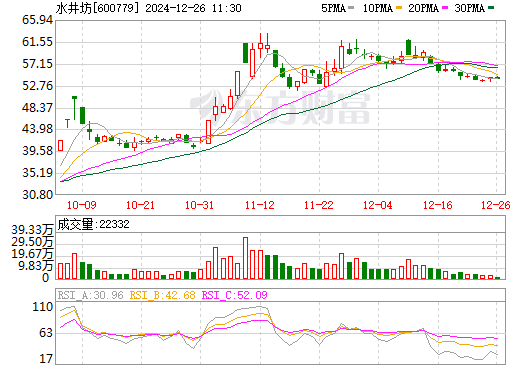Select the 12-16 date marker

click(x=438, y=205)
